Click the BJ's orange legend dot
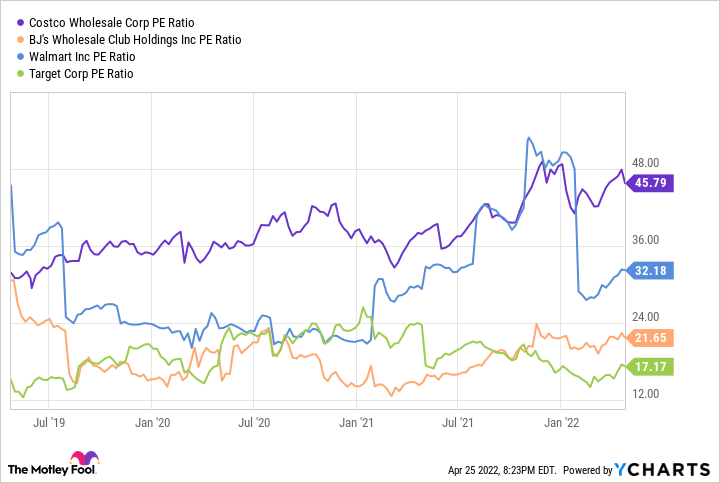The image size is (720, 483). pos(13,40)
